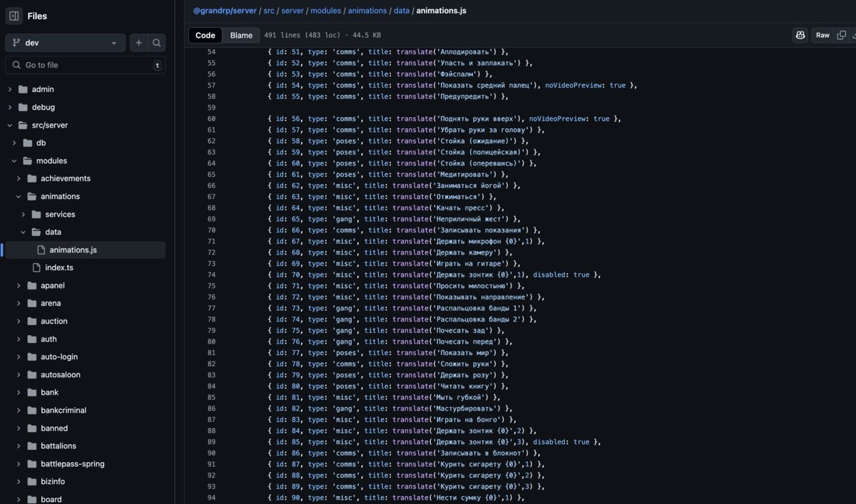
Task: Click the battlepass-spring folder icon
Action: [31, 463]
